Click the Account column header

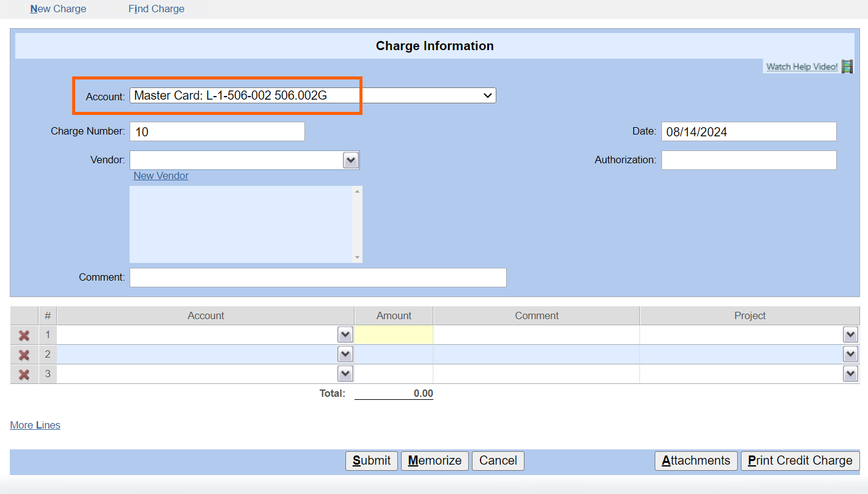[x=205, y=315]
